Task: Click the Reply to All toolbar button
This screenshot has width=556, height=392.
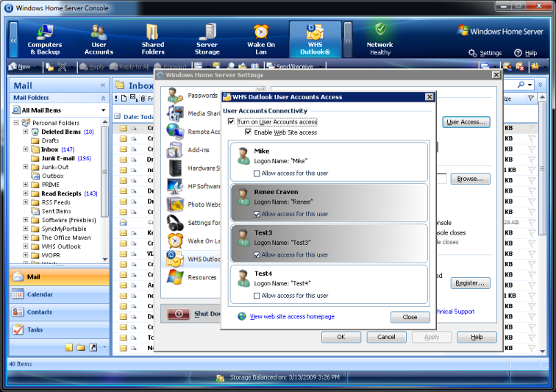Action: [129, 67]
